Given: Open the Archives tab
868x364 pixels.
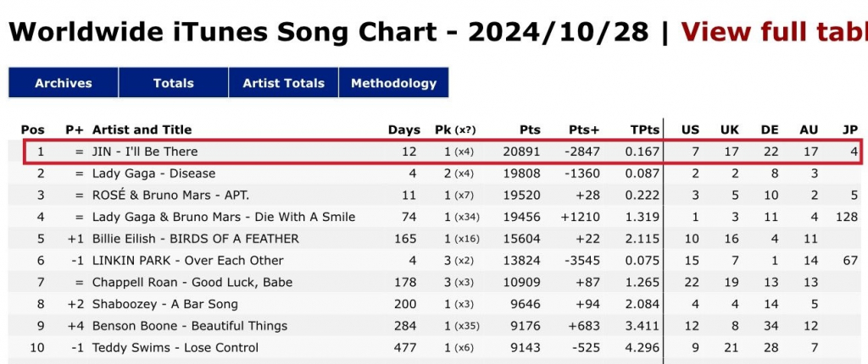Looking at the screenshot, I should 64,83.
